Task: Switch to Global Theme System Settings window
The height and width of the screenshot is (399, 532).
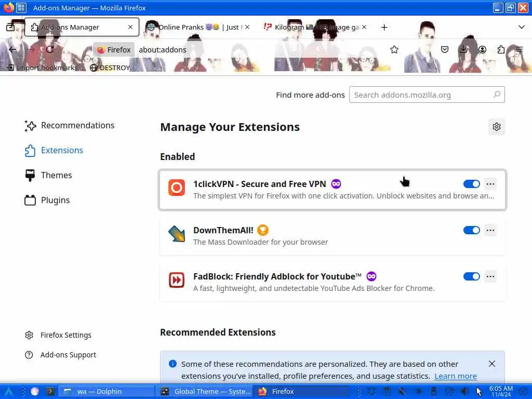Action: click(205, 392)
